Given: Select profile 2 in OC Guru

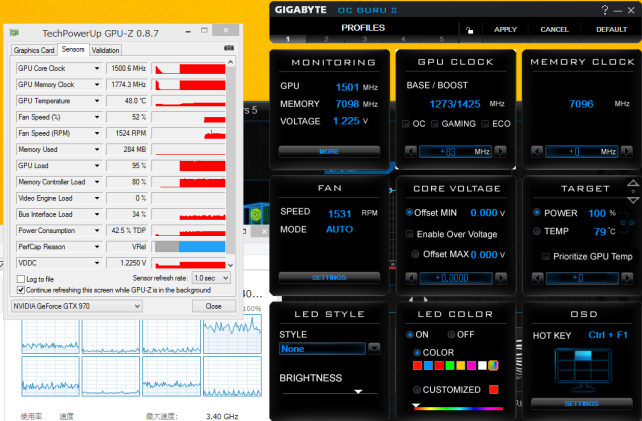Looking at the screenshot, I should click(x=326, y=39).
